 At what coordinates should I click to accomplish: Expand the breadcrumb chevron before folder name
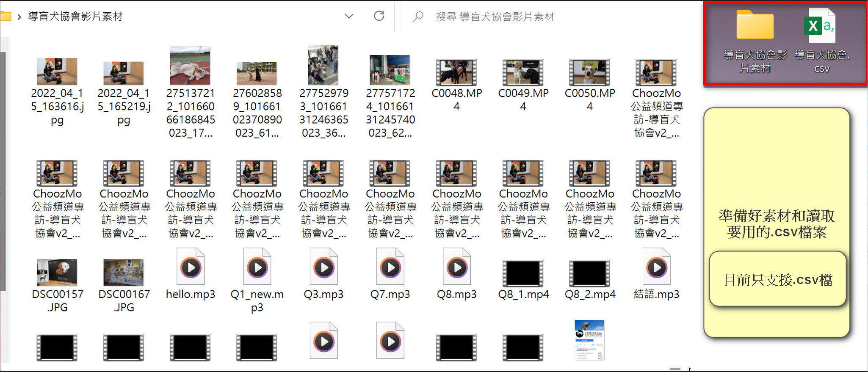coord(19,17)
